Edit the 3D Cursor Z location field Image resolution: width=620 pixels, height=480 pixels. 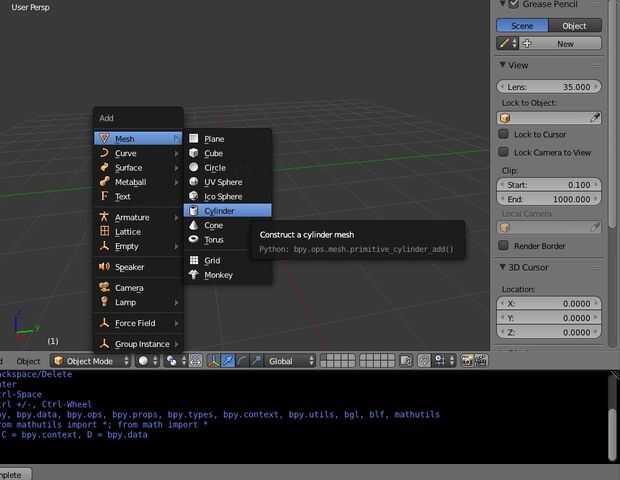pos(549,332)
